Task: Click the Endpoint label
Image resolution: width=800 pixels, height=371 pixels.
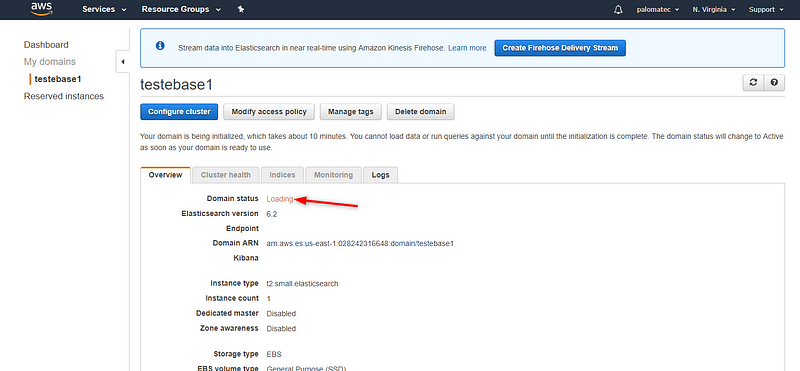Action: [242, 229]
